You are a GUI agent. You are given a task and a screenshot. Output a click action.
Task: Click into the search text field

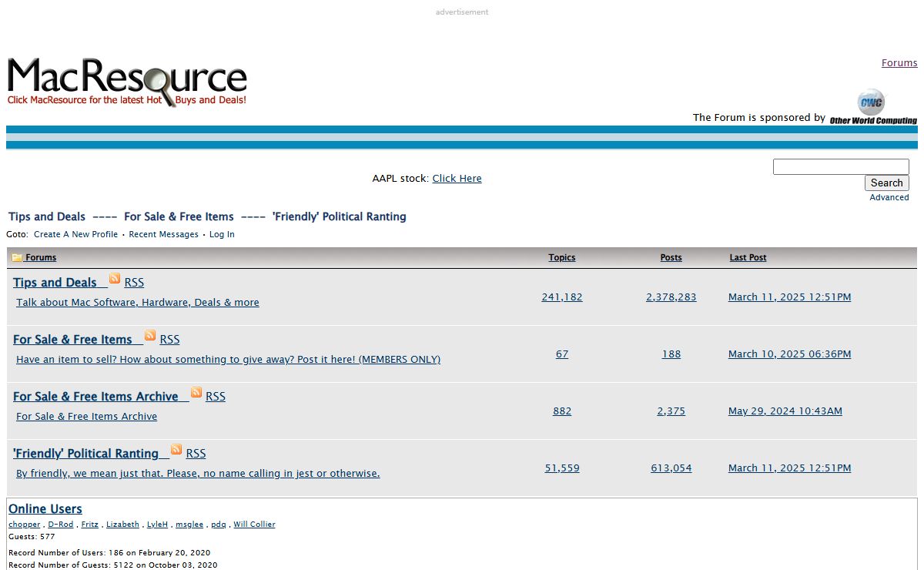click(x=841, y=167)
